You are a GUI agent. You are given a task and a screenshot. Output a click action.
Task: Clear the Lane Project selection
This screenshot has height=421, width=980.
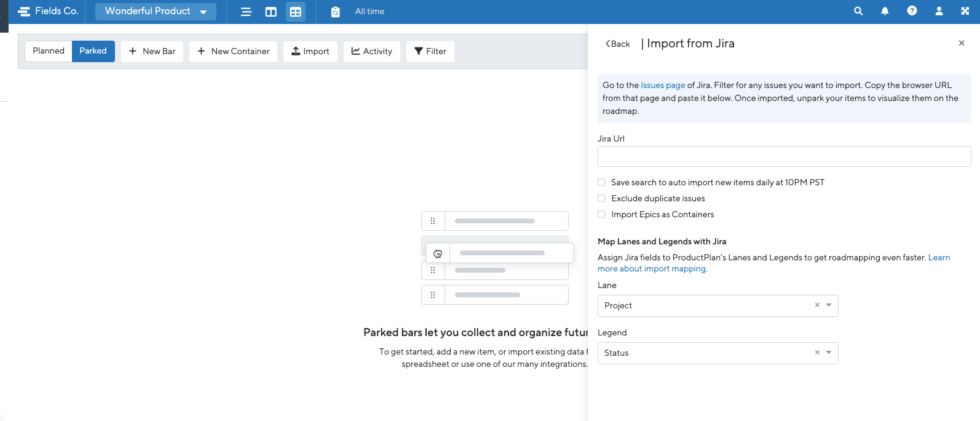(x=817, y=305)
